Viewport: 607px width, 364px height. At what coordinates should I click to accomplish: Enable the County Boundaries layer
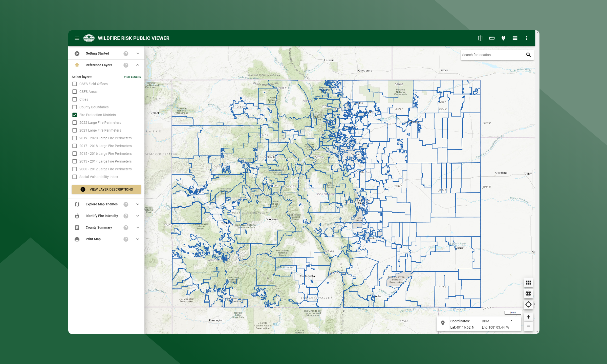click(x=74, y=107)
